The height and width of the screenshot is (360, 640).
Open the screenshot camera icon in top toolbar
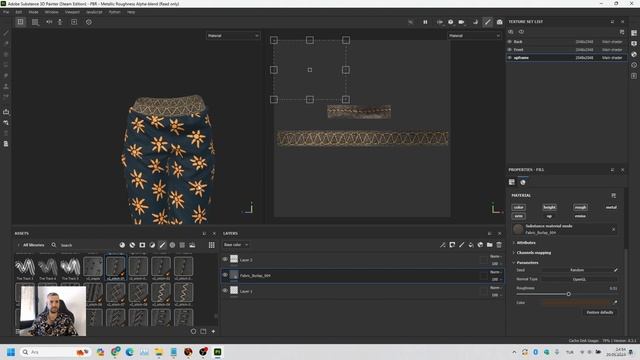499,22
